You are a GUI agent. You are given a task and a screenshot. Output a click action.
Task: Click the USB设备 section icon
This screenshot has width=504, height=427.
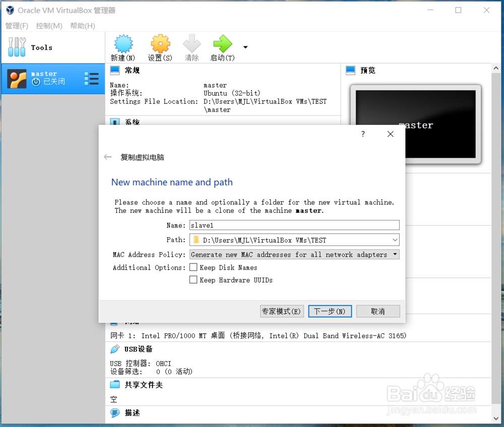(115, 349)
